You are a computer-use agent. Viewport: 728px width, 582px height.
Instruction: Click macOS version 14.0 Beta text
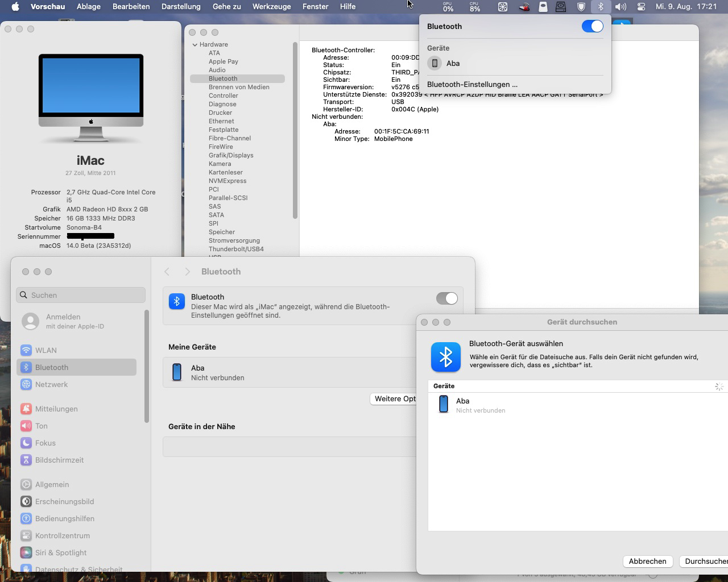(98, 246)
